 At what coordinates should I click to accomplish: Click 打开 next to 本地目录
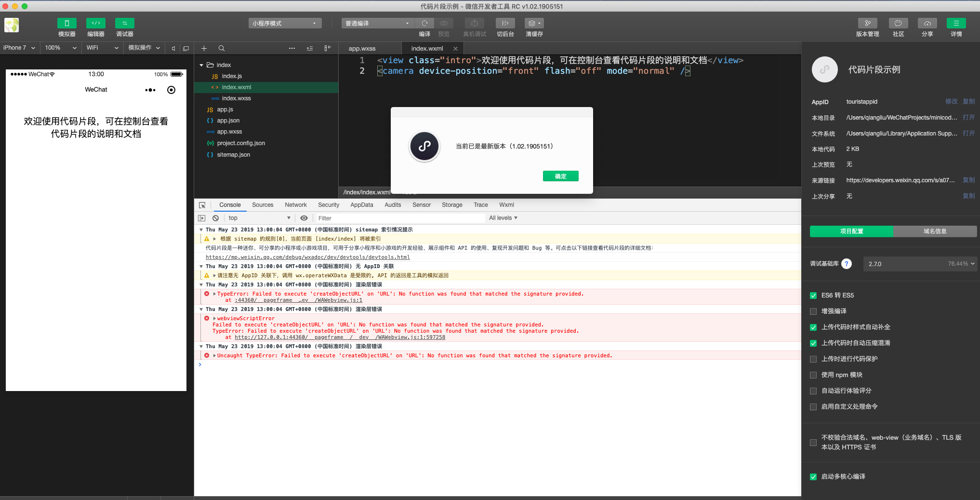[x=968, y=118]
